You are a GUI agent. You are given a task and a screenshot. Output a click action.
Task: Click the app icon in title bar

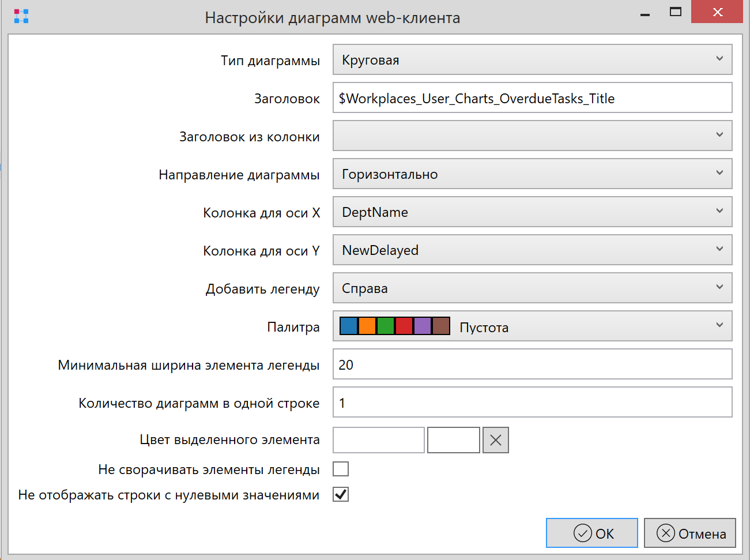point(21,16)
